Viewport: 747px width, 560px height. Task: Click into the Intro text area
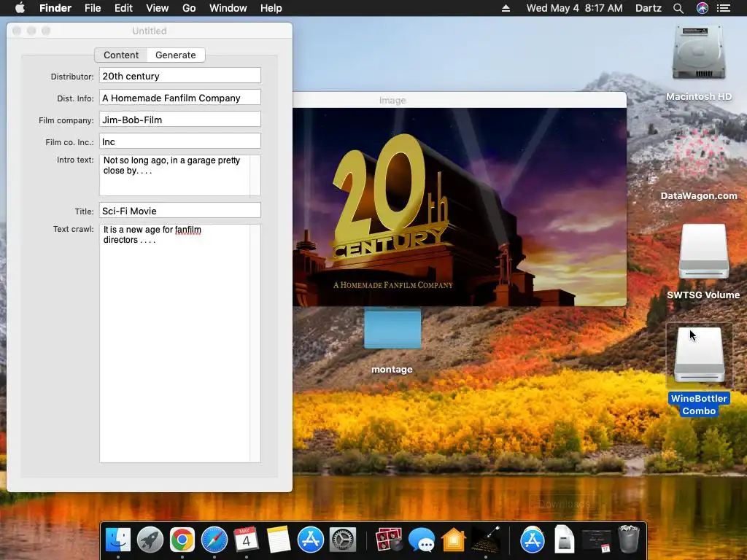(174, 175)
